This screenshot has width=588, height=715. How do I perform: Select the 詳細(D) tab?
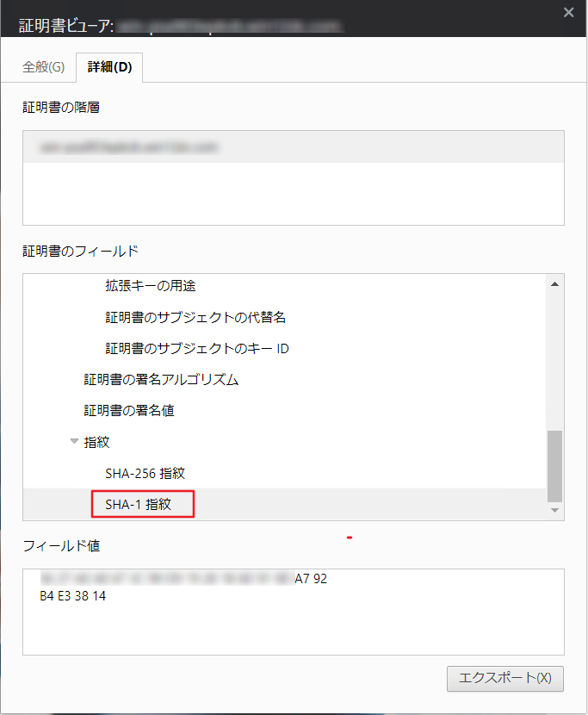coord(110,67)
